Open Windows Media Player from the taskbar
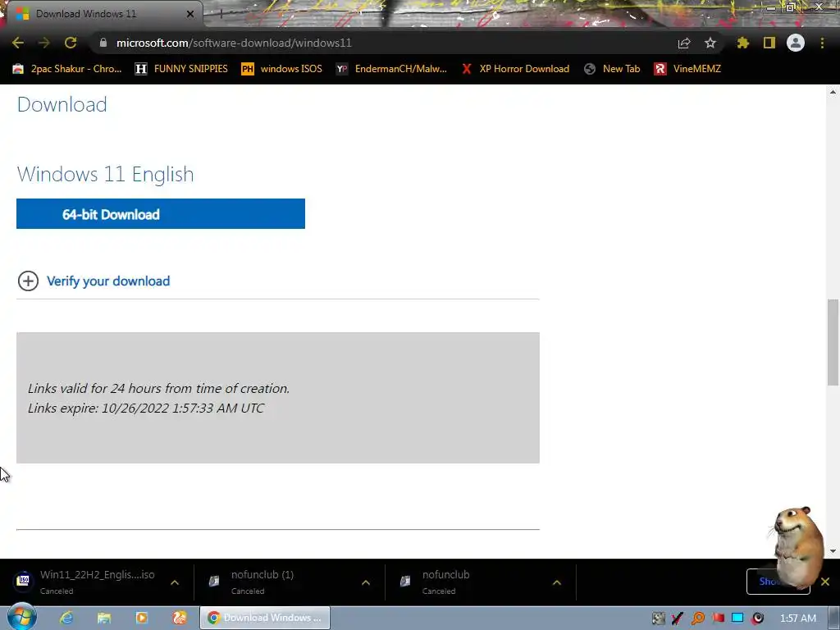The width and height of the screenshot is (840, 630). point(142,618)
